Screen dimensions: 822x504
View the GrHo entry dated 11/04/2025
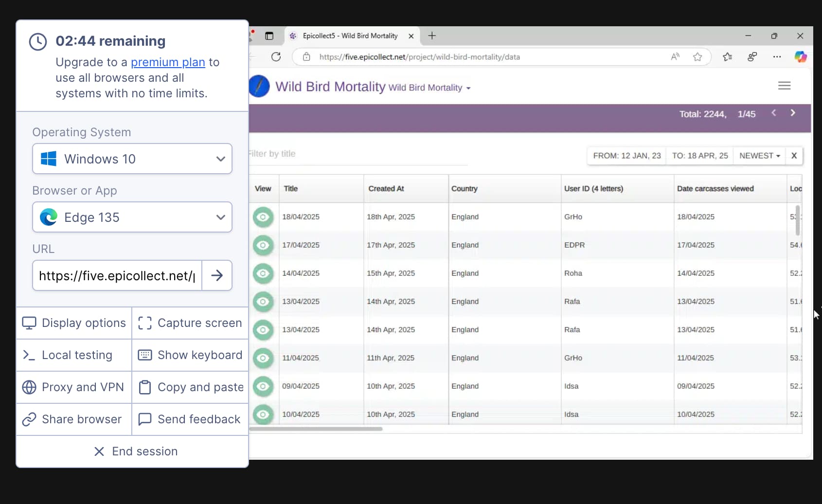click(x=263, y=358)
